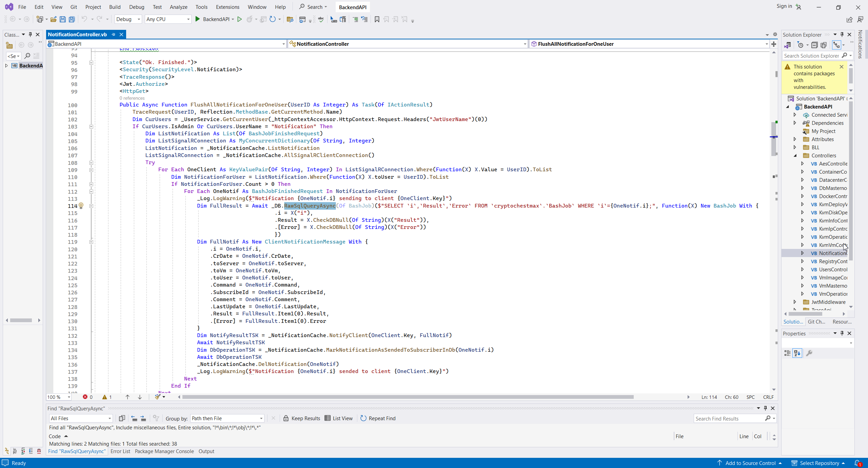Open the Properties wrench icon
The width and height of the screenshot is (868, 468).
point(809,353)
